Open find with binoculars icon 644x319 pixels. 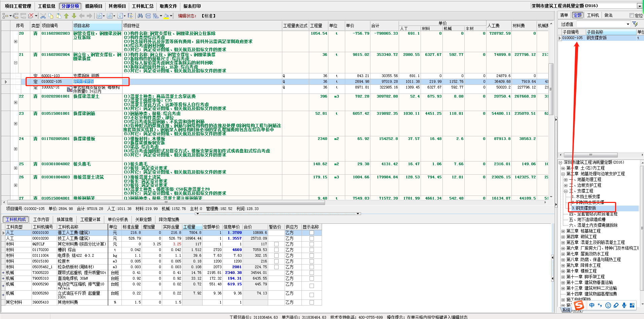click(140, 16)
